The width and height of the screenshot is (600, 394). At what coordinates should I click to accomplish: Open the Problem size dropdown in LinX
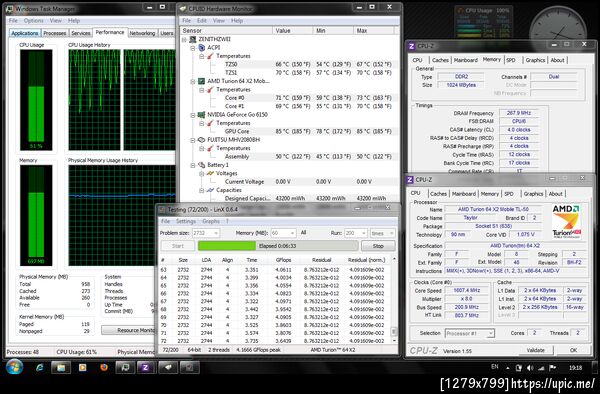tap(216, 233)
